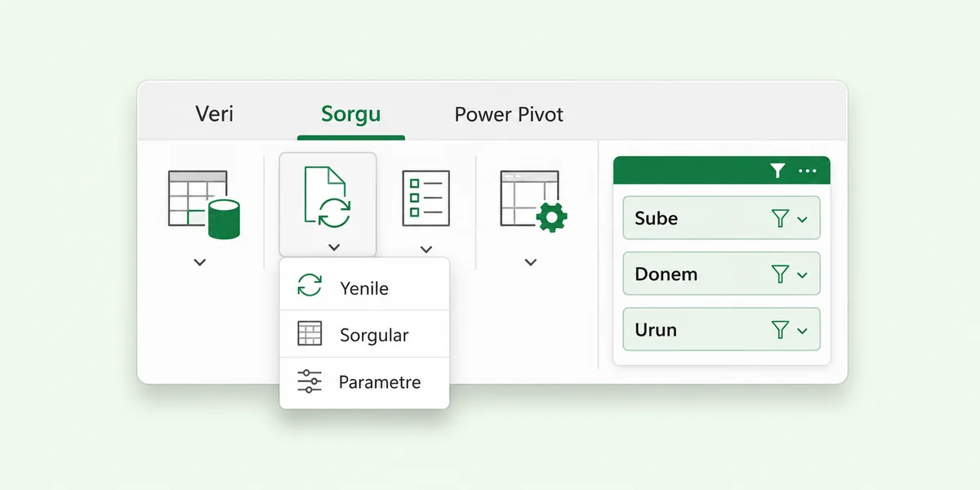
Task: Click the funnel icon in Sube row
Action: pyautogui.click(x=780, y=218)
